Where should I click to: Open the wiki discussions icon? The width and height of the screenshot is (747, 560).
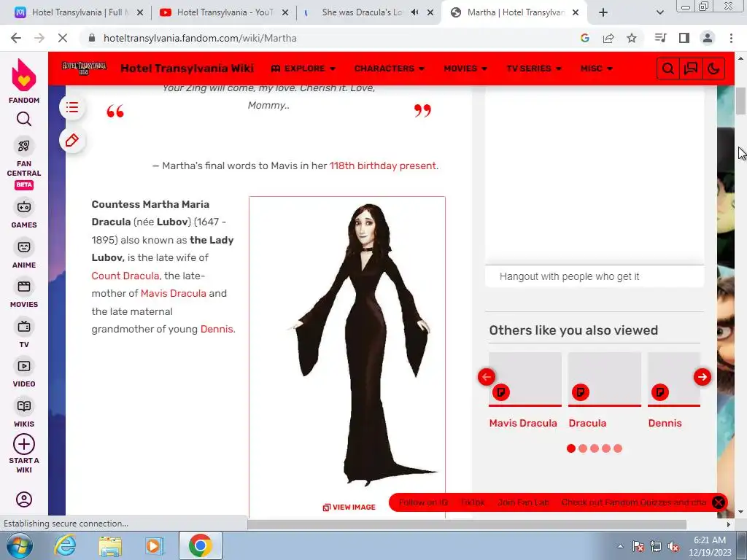(691, 69)
